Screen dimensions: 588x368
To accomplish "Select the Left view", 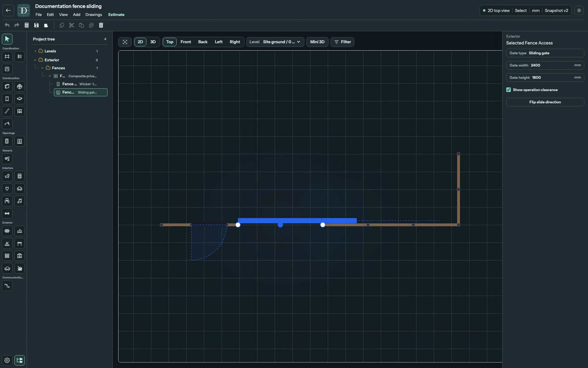I will (219, 42).
